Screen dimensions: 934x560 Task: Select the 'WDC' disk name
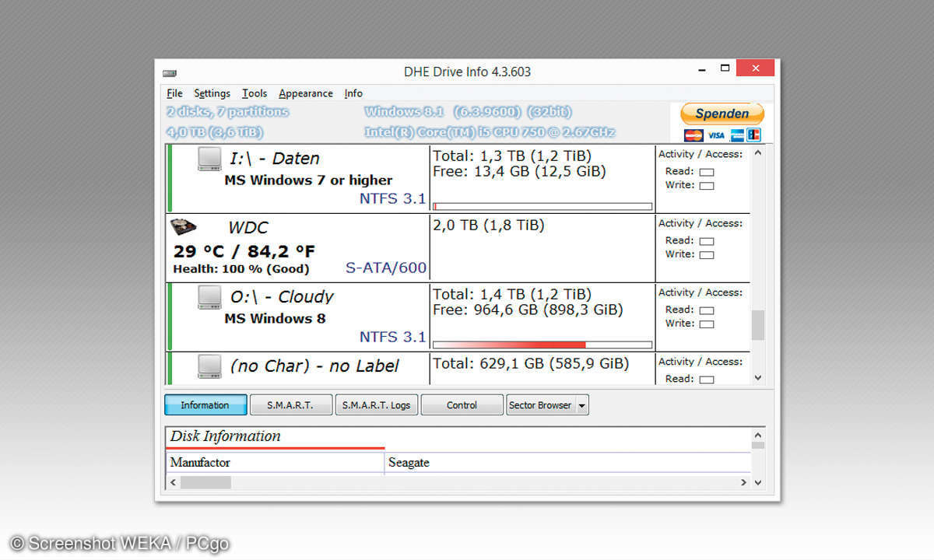(248, 228)
